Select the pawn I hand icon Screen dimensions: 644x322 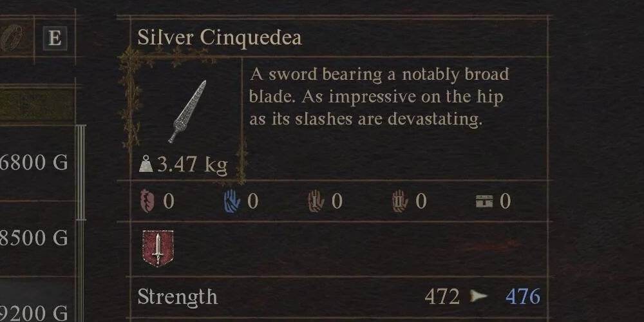[x=316, y=202]
